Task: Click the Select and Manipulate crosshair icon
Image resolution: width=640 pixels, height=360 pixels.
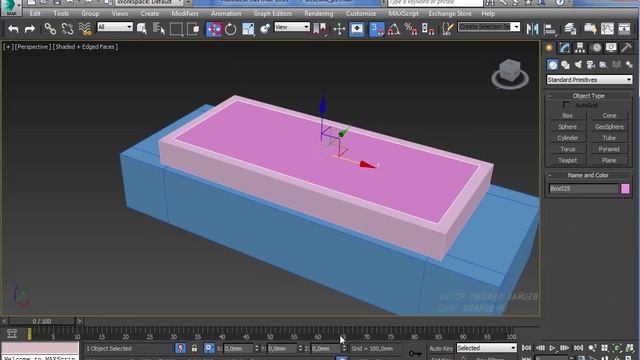Action: (x=339, y=29)
